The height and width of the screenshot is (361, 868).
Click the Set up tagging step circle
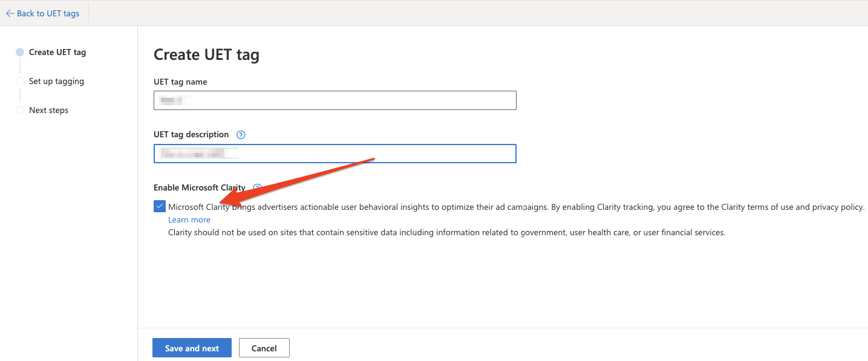(20, 81)
